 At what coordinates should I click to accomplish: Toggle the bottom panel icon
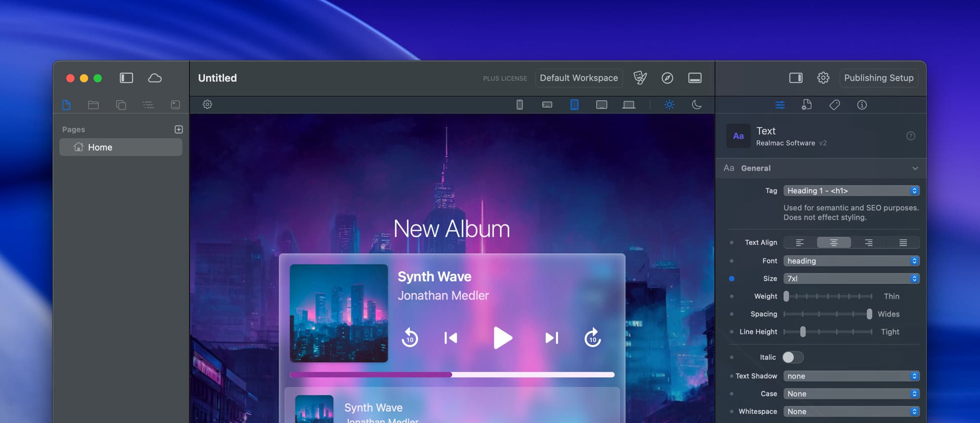695,78
